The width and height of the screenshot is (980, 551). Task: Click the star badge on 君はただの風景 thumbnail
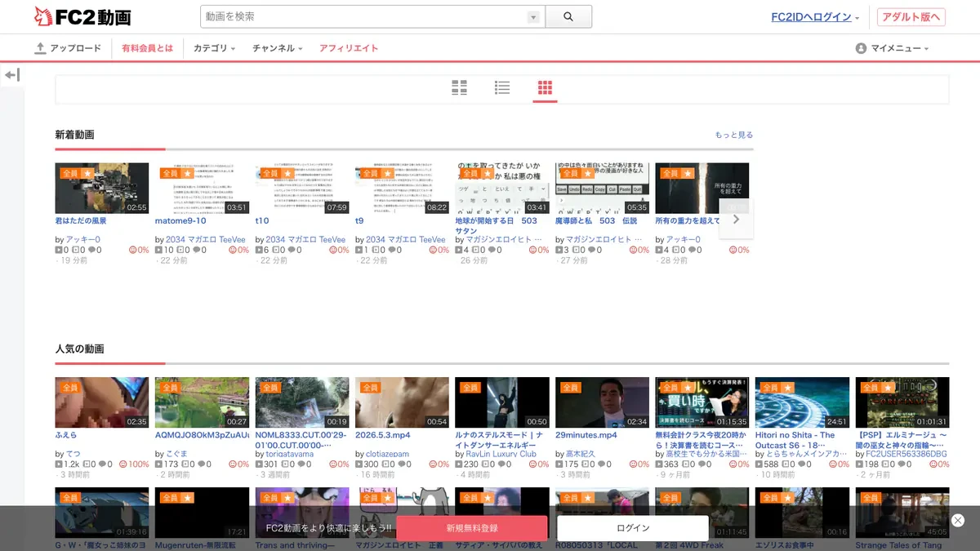88,173
